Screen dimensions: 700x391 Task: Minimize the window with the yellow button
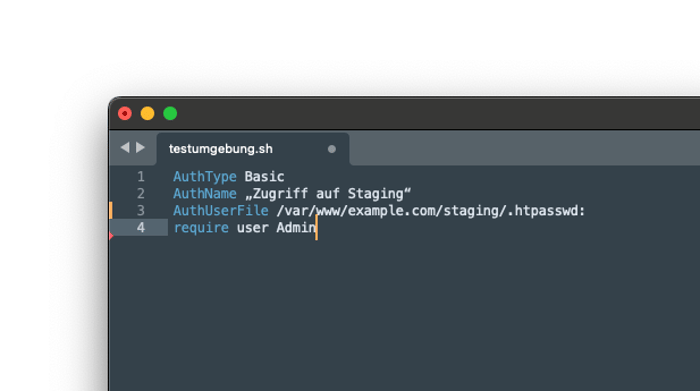pyautogui.click(x=147, y=113)
